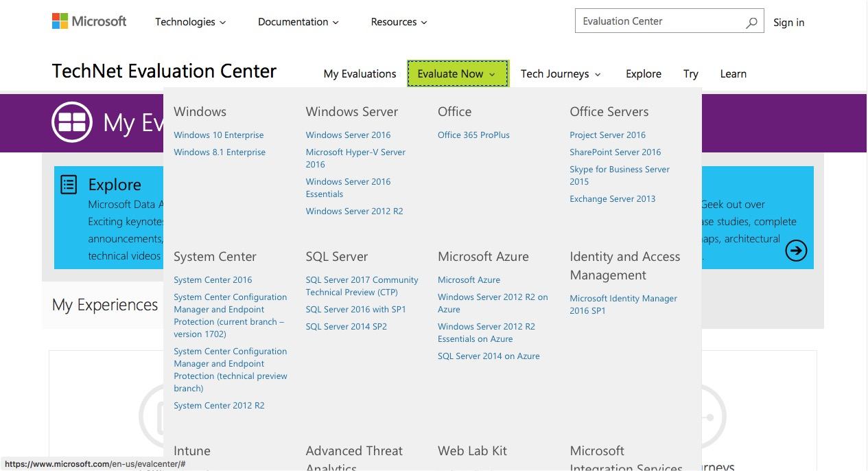Click the Microsoft Azure category heading

[483, 257]
